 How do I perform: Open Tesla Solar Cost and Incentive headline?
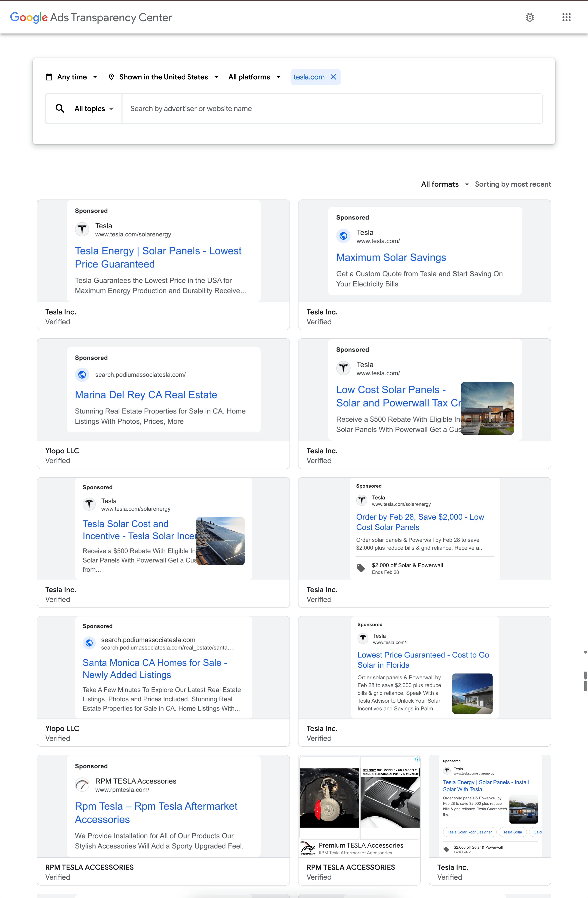point(139,530)
